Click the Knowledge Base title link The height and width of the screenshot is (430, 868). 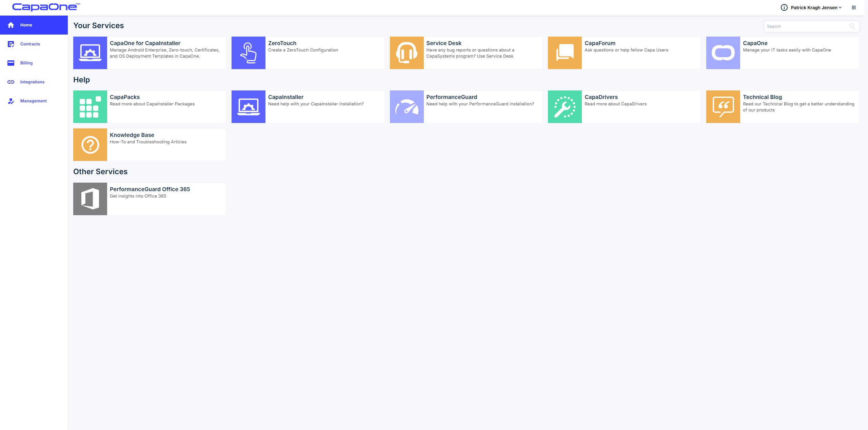[x=132, y=135]
